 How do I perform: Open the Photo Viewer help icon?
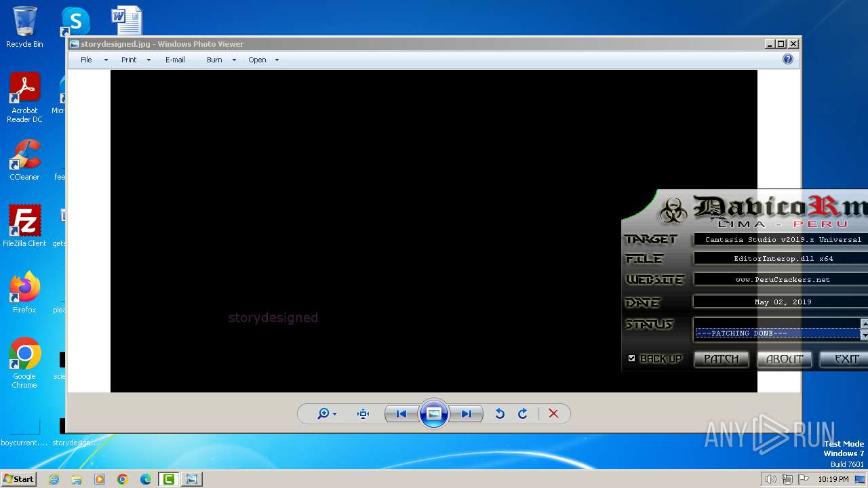(x=787, y=59)
